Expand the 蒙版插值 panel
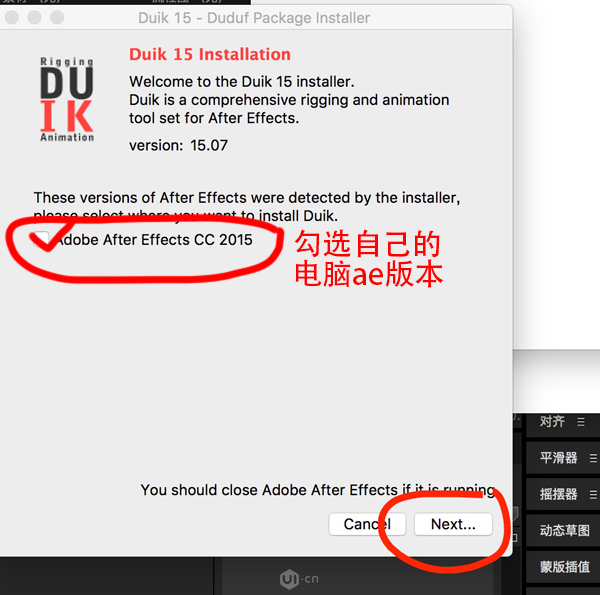The image size is (600, 595). point(564,567)
